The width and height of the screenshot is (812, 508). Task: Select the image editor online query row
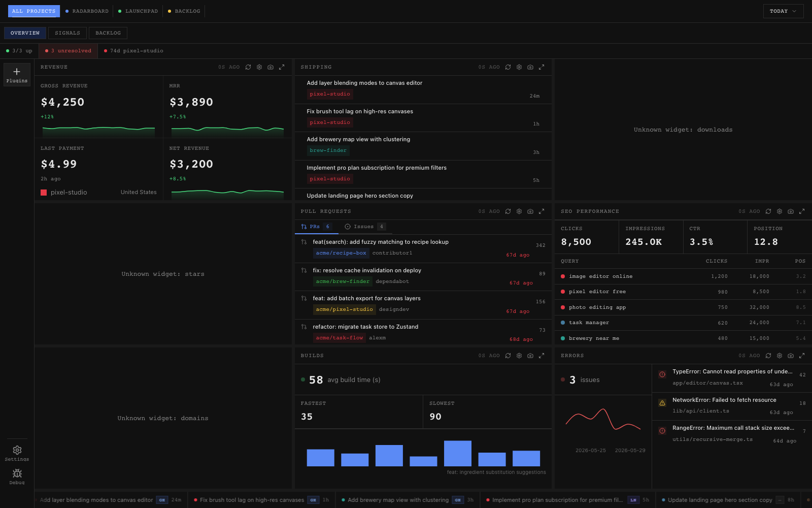[x=683, y=276]
